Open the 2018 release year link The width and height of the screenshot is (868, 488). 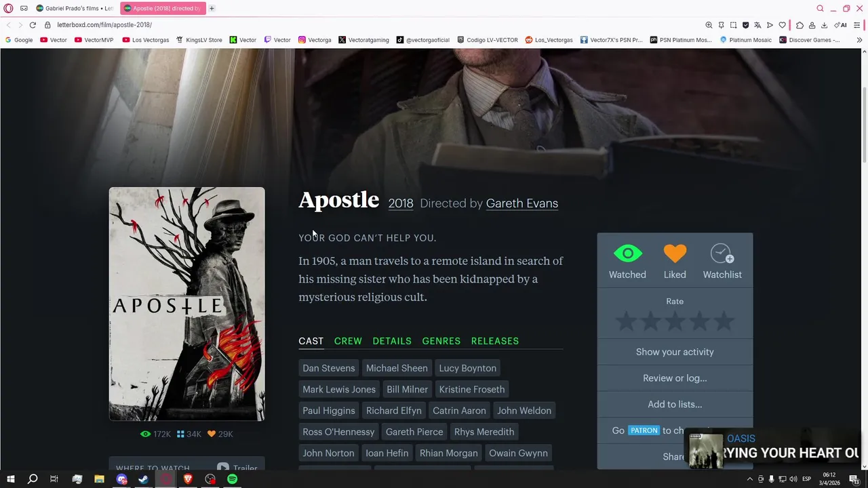[x=401, y=203]
